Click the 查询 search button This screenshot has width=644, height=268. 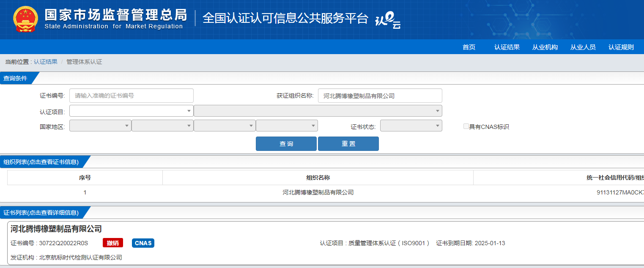pos(286,144)
